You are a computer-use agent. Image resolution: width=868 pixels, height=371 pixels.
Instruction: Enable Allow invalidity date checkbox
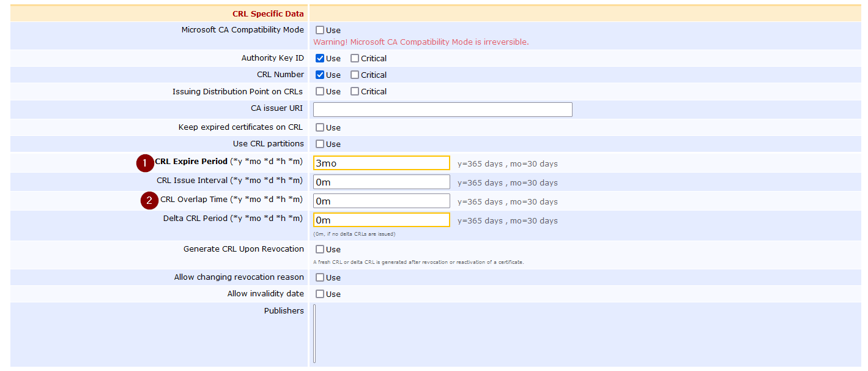click(320, 294)
